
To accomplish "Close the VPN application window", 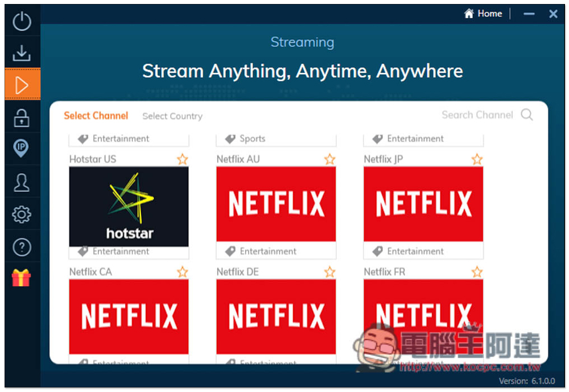I will (554, 14).
